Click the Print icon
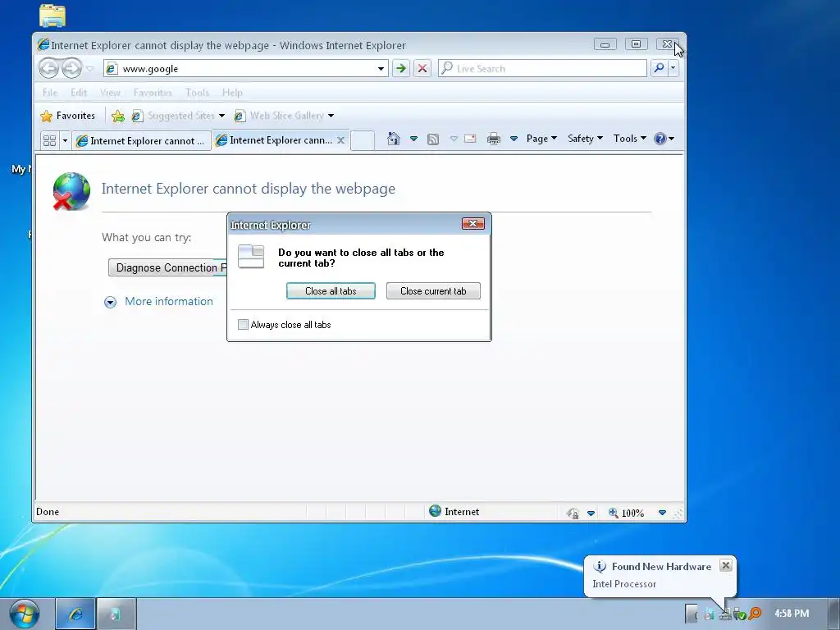The width and height of the screenshot is (840, 630). 493,139
